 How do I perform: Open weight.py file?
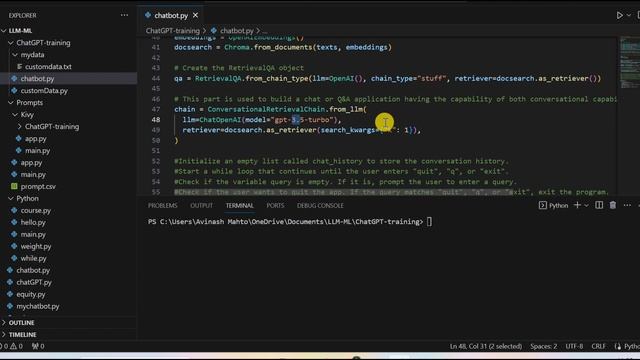pos(36,247)
